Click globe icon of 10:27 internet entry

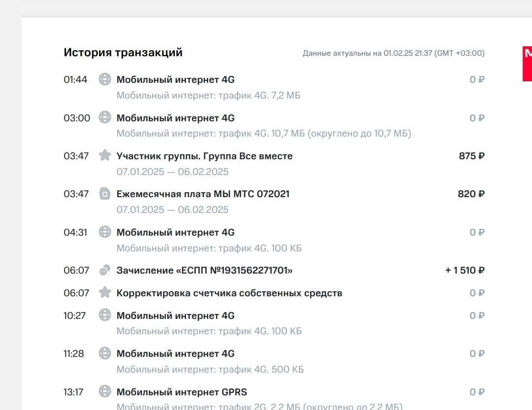105,315
